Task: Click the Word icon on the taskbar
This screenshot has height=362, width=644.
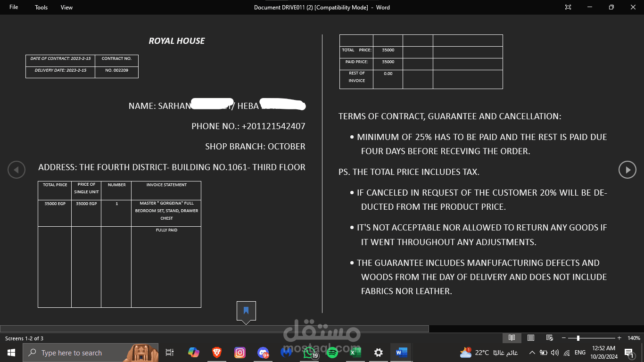Action: pyautogui.click(x=401, y=353)
